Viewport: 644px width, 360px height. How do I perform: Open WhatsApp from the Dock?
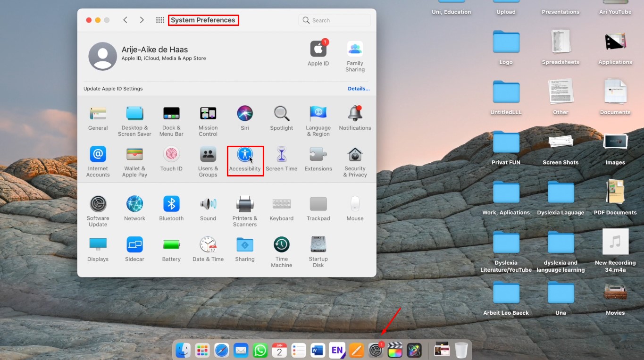tap(260, 350)
